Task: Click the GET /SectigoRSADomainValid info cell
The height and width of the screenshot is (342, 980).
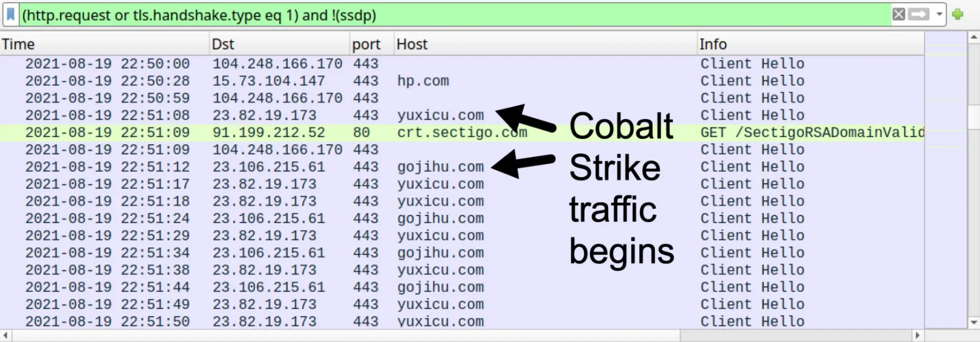Action: tap(812, 132)
